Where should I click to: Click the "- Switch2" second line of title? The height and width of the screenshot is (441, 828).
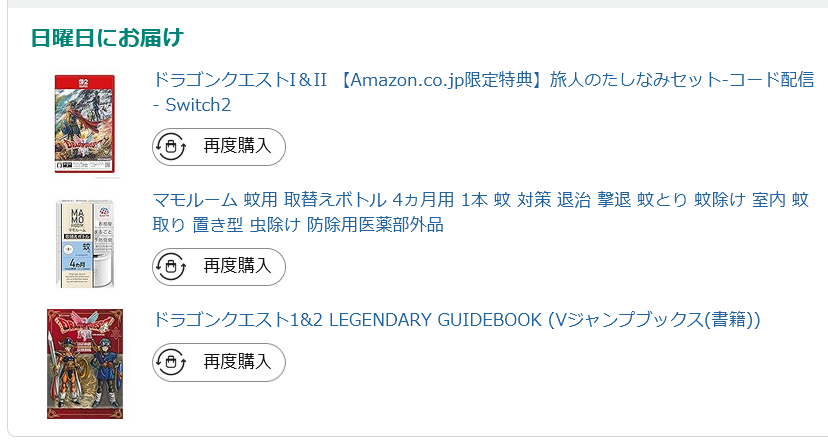click(x=192, y=105)
